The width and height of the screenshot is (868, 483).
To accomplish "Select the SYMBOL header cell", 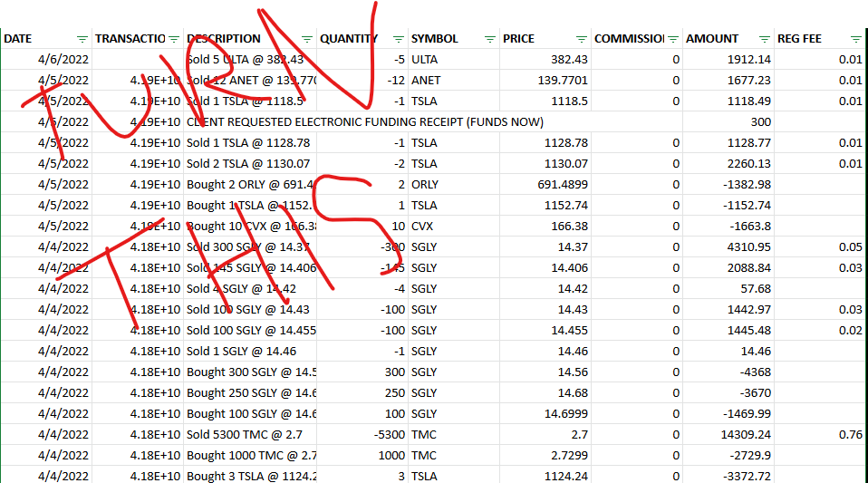I will tap(454, 39).
